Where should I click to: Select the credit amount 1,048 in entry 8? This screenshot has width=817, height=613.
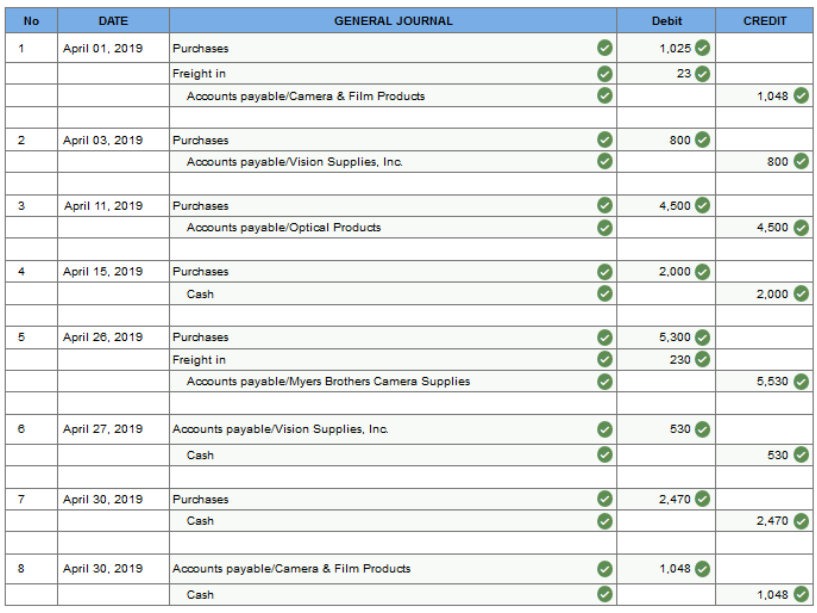point(772,595)
